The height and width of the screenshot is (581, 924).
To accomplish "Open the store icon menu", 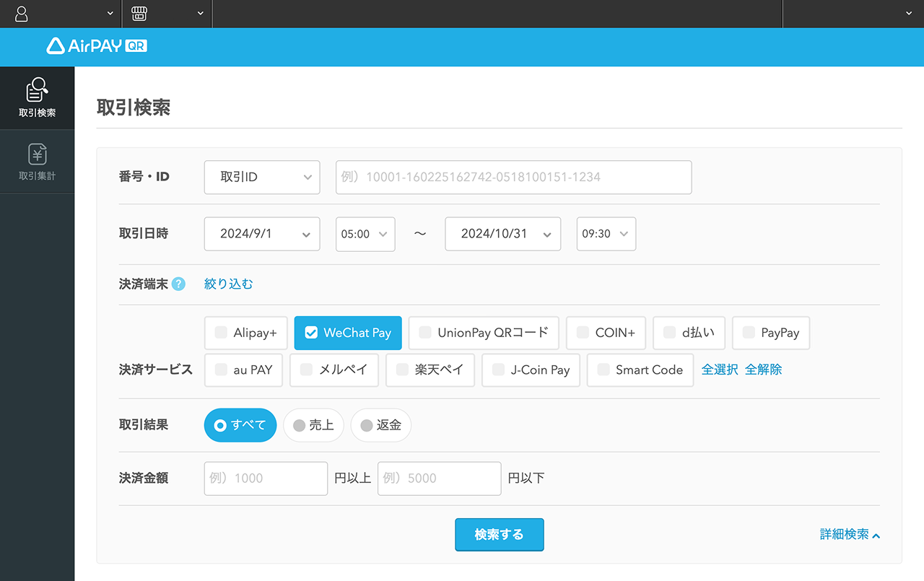I will (139, 13).
